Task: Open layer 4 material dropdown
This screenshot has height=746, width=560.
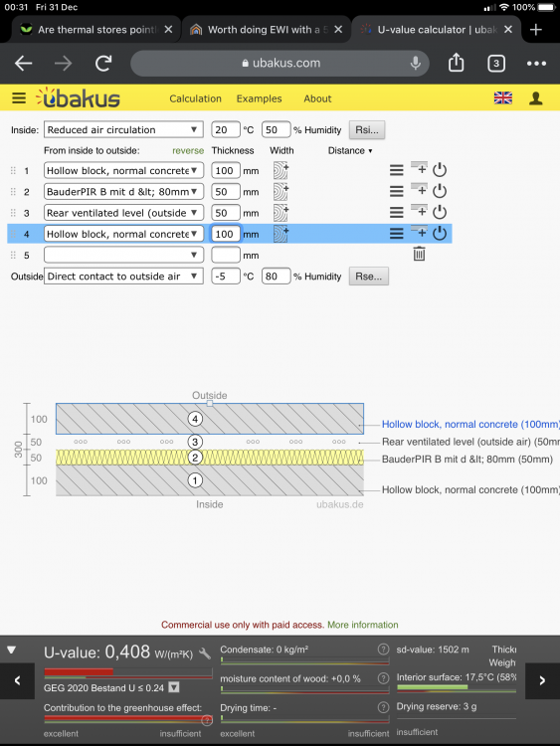Action: [x=123, y=234]
